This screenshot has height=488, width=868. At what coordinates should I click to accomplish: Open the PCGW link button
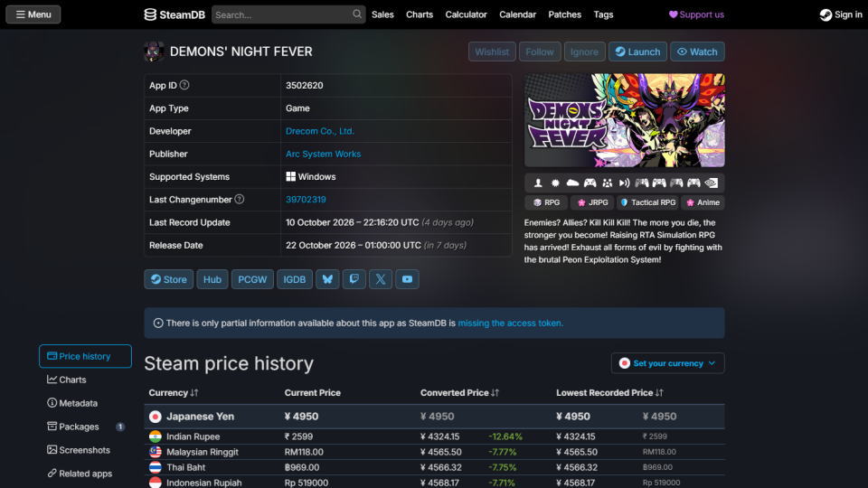click(x=252, y=279)
